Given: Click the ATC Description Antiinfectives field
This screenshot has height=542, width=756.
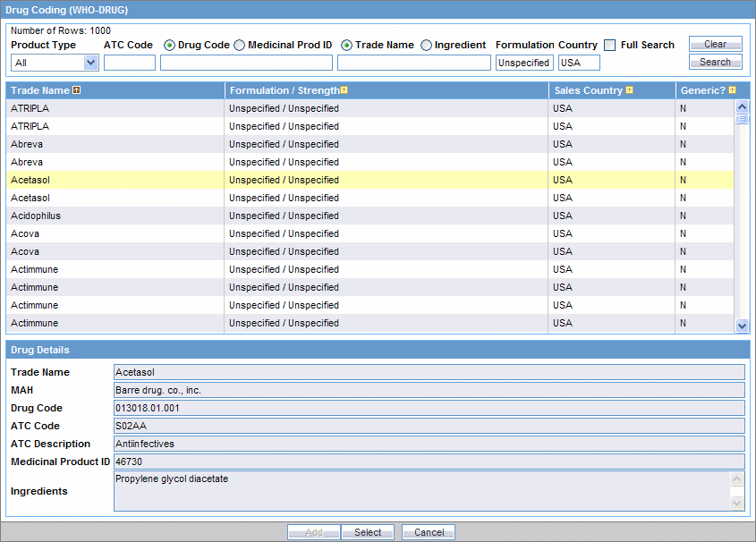Looking at the screenshot, I should pos(429,444).
